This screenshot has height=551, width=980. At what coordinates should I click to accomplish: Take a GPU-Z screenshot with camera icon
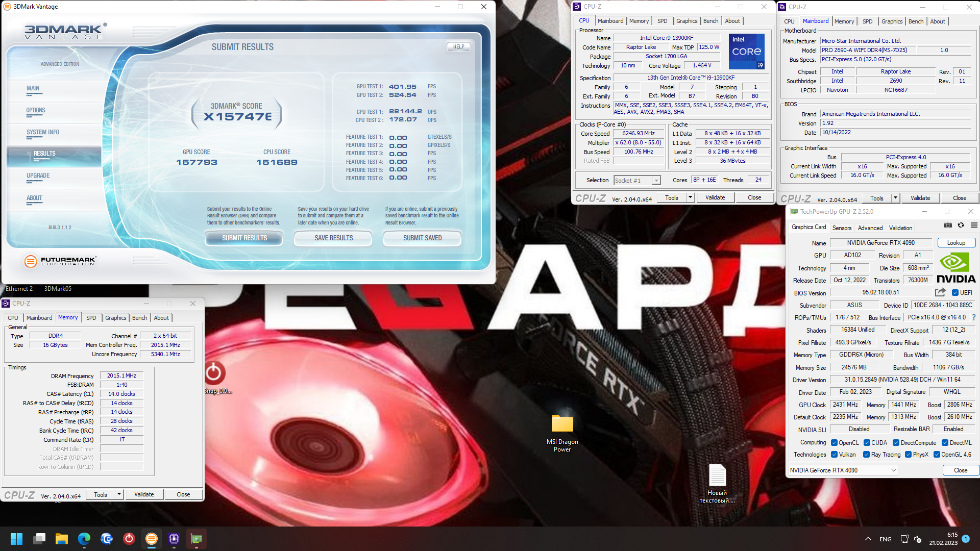(x=948, y=226)
